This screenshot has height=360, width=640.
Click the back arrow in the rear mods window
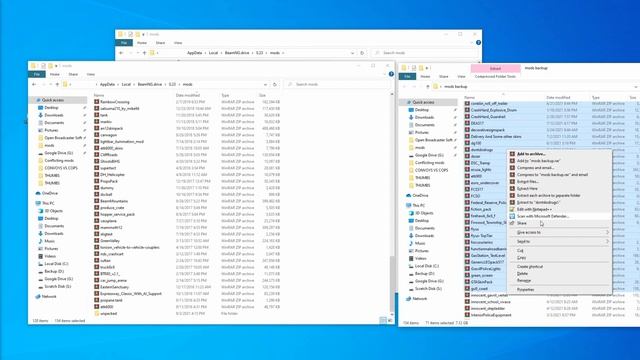point(121,53)
